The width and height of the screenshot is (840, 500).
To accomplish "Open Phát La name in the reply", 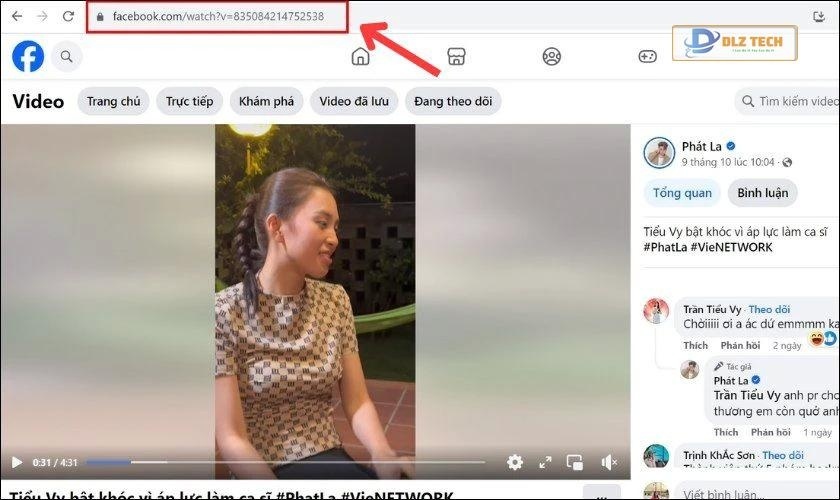I will click(x=731, y=380).
